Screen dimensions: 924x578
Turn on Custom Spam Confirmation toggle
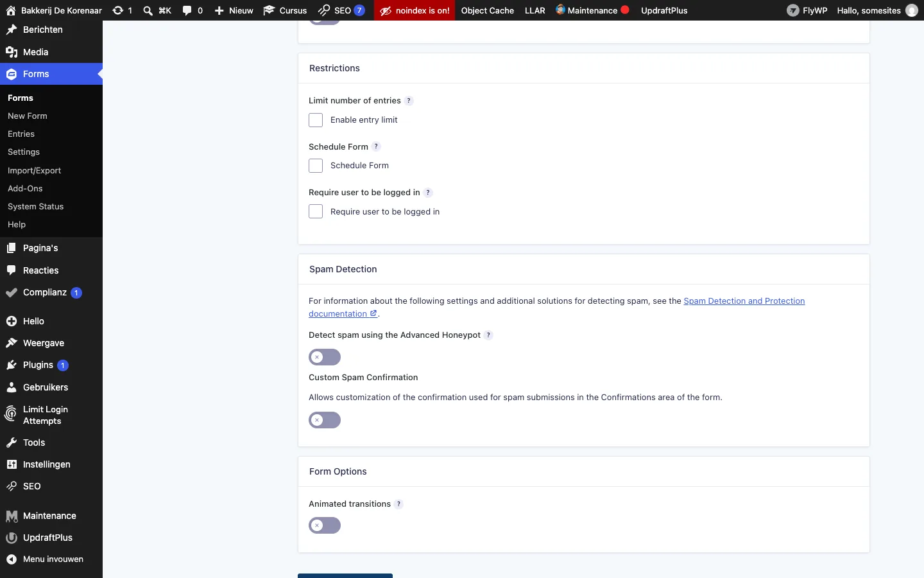tap(325, 420)
